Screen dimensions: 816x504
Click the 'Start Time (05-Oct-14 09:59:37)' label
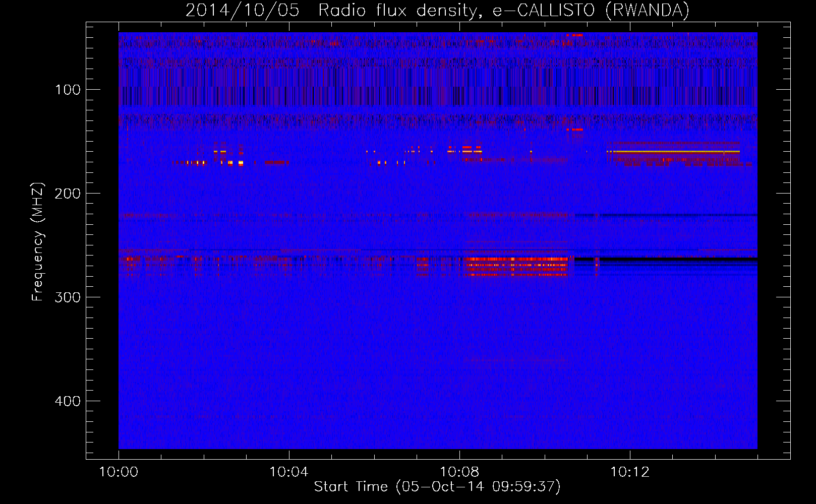(437, 487)
